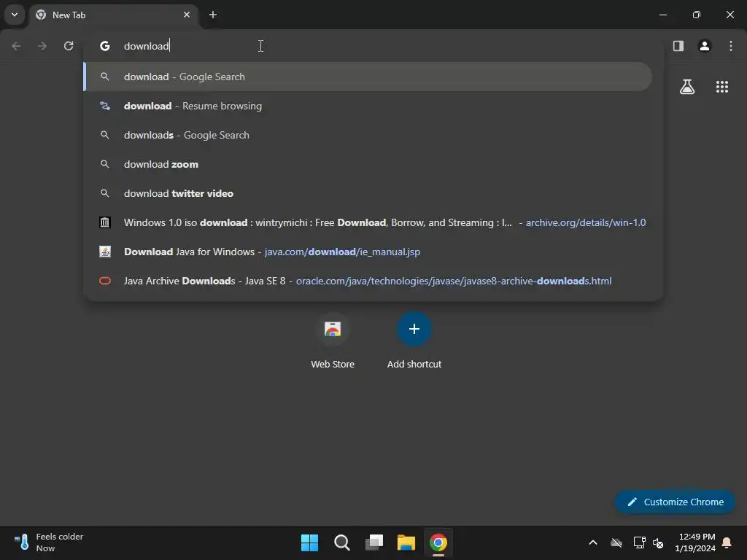Click the Java favicon in suggestions

click(x=105, y=252)
